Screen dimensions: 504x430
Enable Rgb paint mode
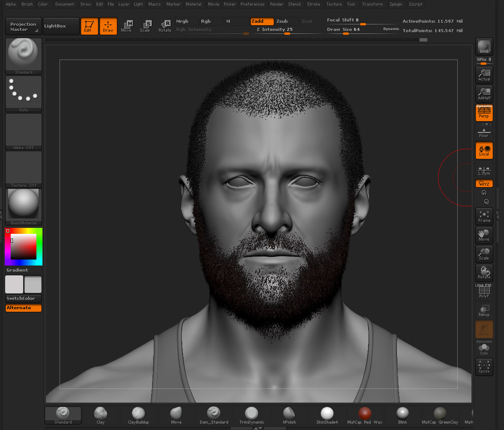pyautogui.click(x=211, y=21)
